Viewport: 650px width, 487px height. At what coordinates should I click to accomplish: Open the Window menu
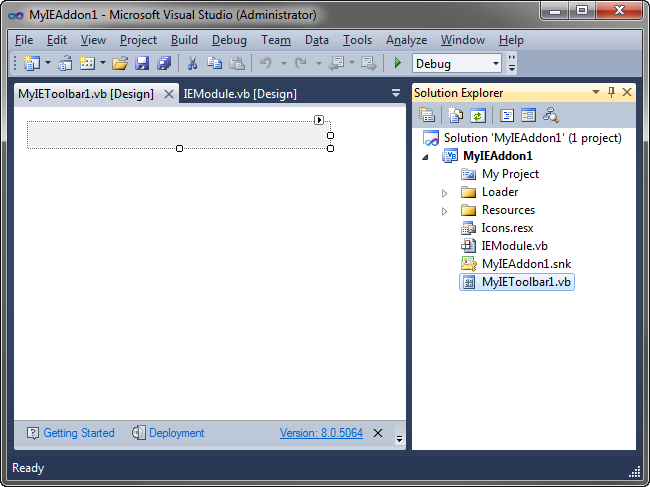(463, 40)
